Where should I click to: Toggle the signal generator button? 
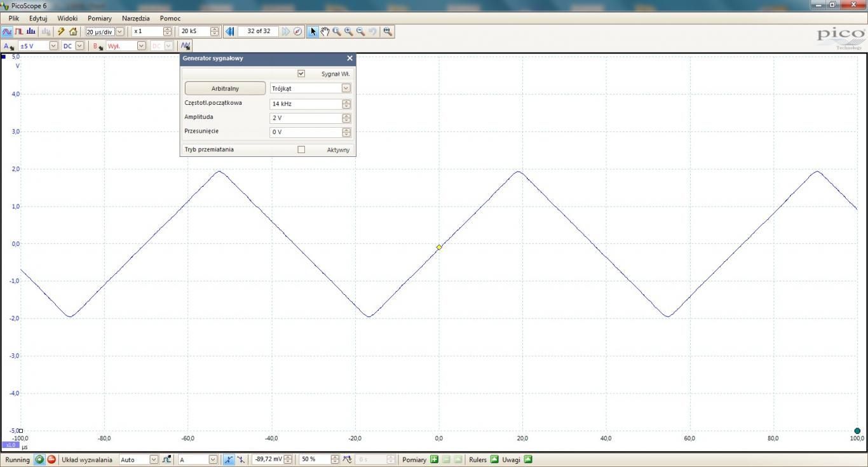[x=185, y=46]
